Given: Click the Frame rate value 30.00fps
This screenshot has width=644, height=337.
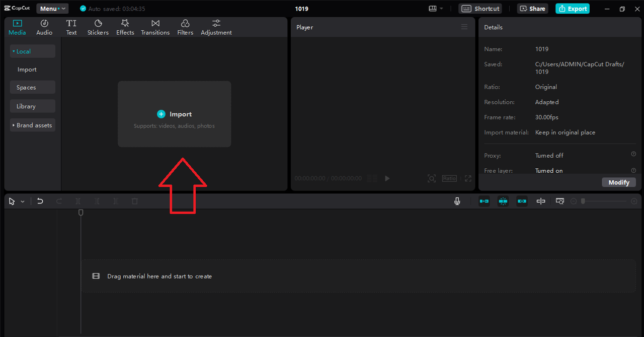Looking at the screenshot, I should (547, 117).
